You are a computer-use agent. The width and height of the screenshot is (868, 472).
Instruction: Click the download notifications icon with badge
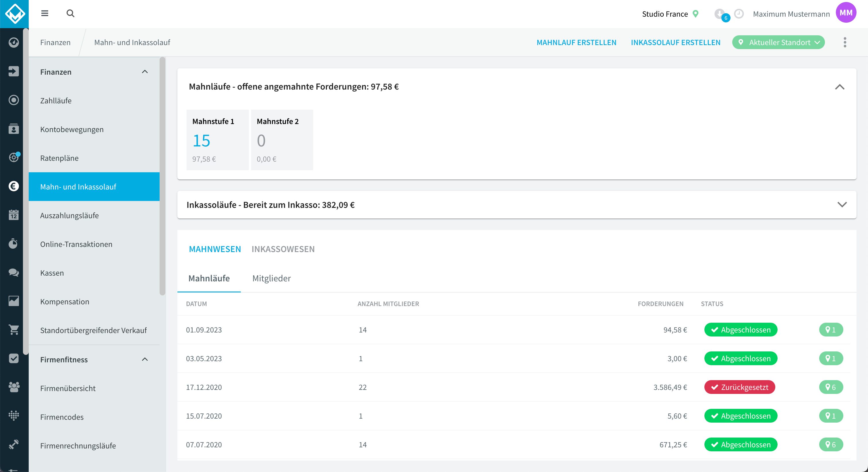click(721, 14)
